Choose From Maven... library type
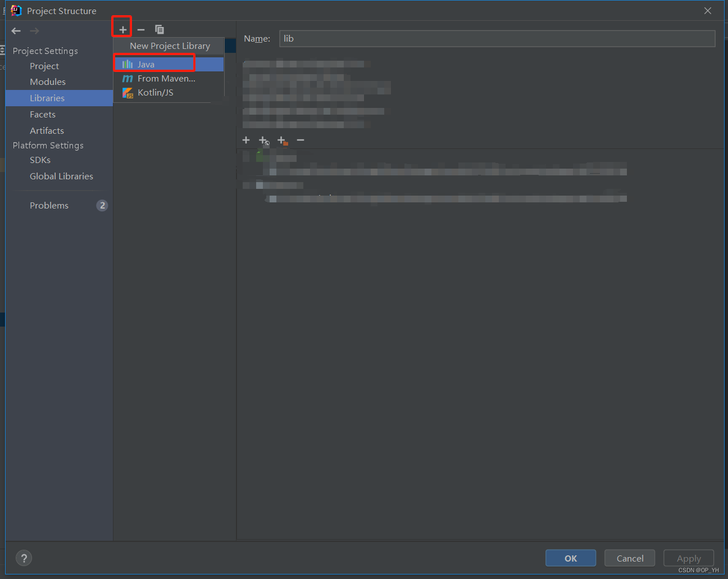728x579 pixels. coord(169,79)
